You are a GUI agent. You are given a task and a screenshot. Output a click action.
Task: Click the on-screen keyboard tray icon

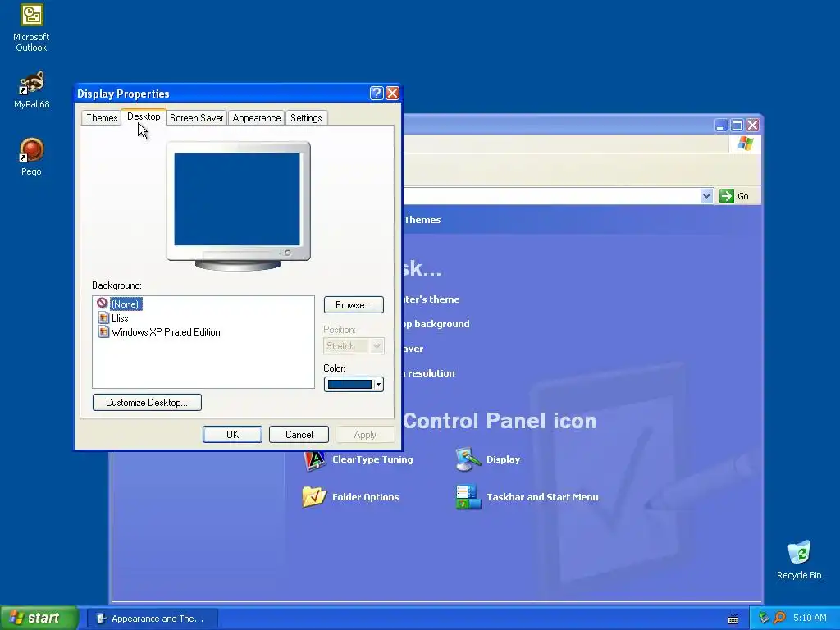pyautogui.click(x=733, y=619)
